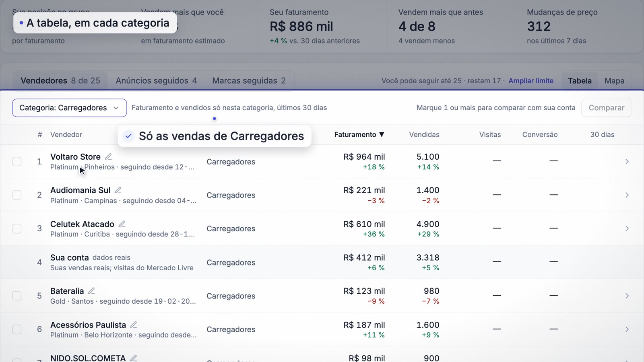
Task: Click the 30 dias column header
Action: click(x=602, y=135)
